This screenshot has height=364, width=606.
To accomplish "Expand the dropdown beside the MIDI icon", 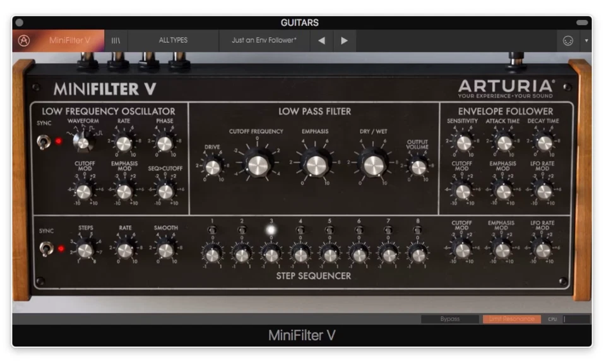I will click(588, 40).
